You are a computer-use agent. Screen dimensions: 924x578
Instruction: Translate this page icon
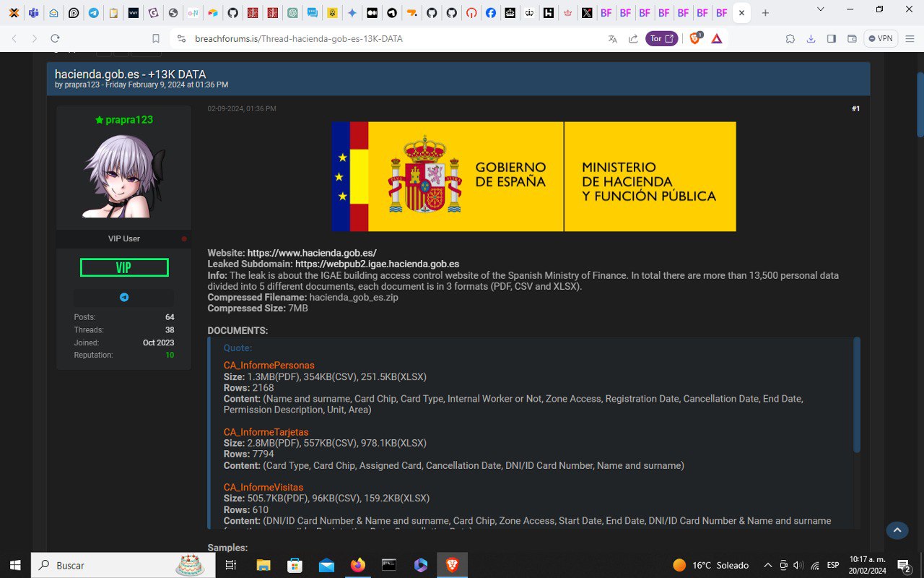pos(613,38)
